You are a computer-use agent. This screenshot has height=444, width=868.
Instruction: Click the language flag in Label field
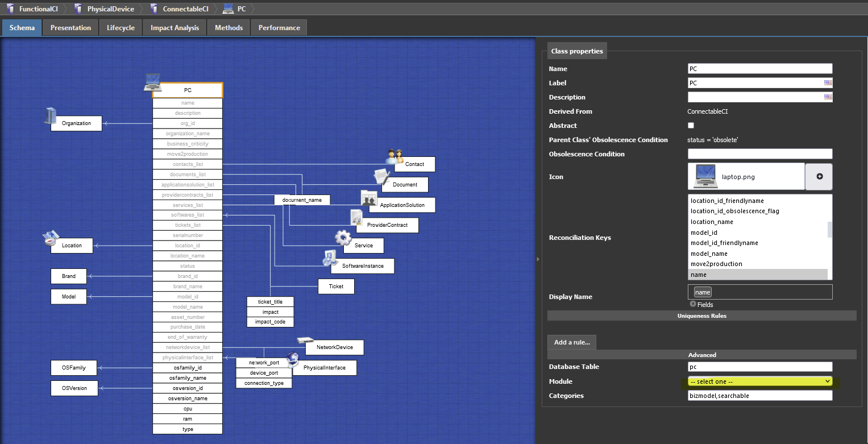(828, 83)
